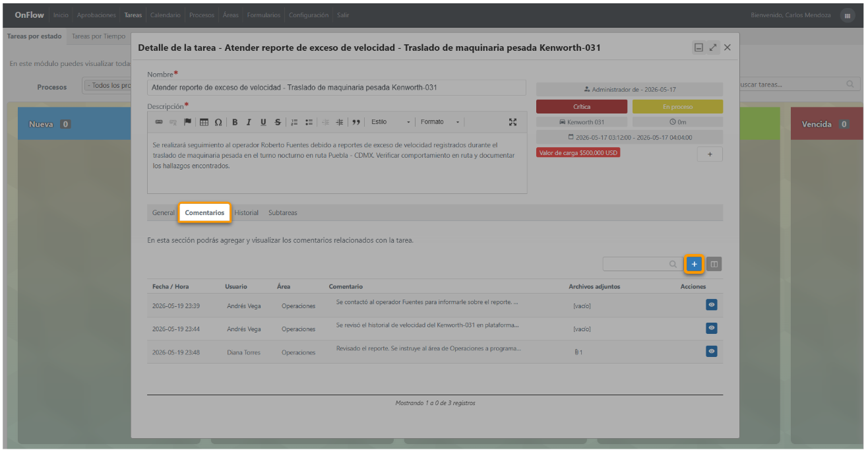Viewport: 868px width, 452px height.
Task: Open the Historial tab
Action: pos(246,212)
